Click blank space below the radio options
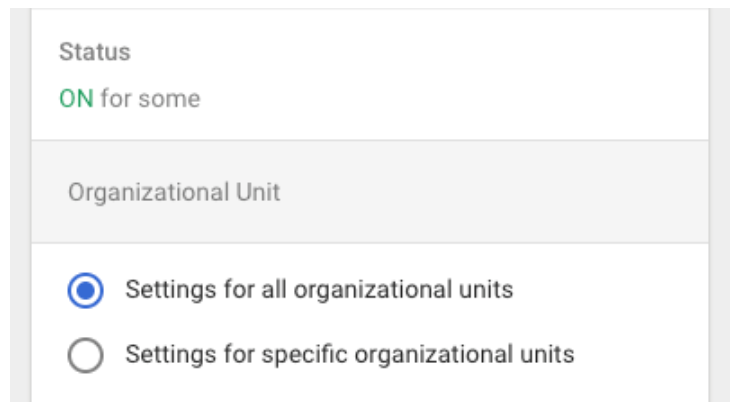The width and height of the screenshot is (750, 402). coord(370,389)
